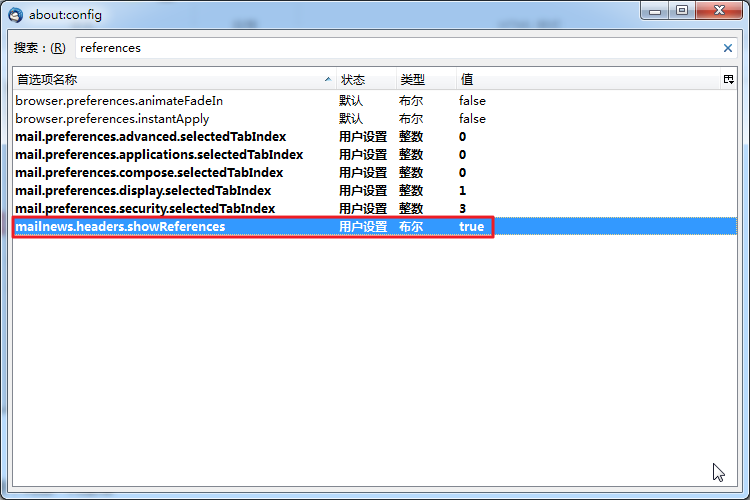Close the about:config window

(719, 11)
